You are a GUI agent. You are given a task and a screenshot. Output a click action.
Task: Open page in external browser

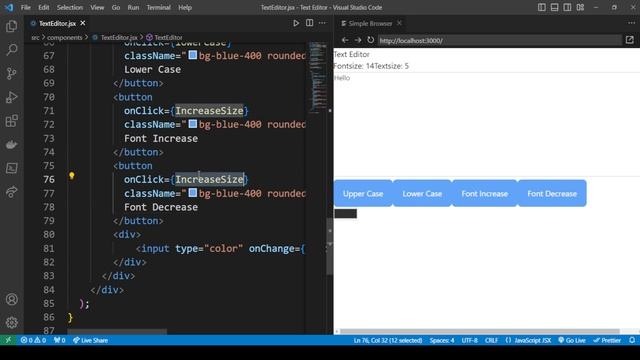(x=629, y=40)
